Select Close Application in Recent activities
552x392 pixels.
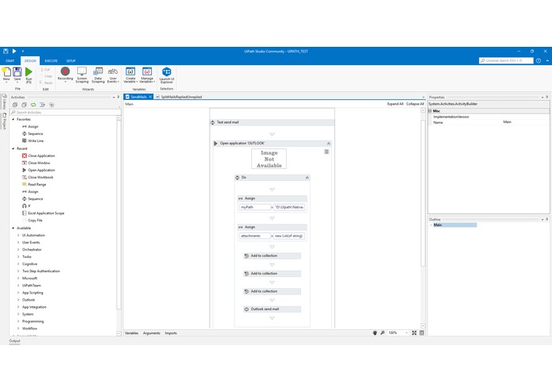41,156
